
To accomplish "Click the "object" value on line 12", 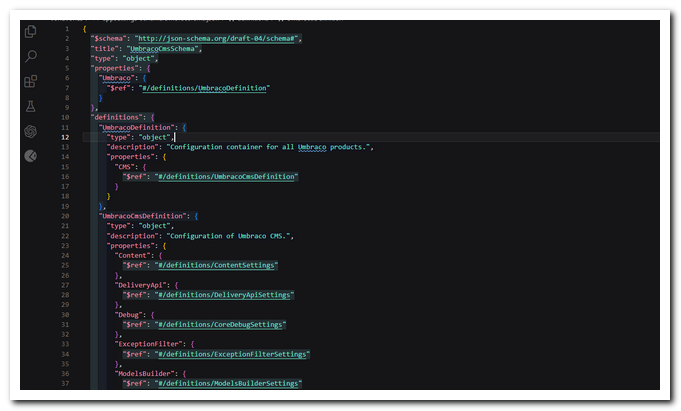I will 155,137.
